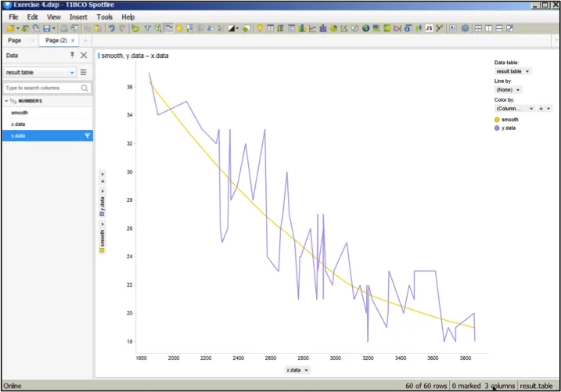Open the View menu
The width and height of the screenshot is (561, 392).
pyautogui.click(x=54, y=16)
